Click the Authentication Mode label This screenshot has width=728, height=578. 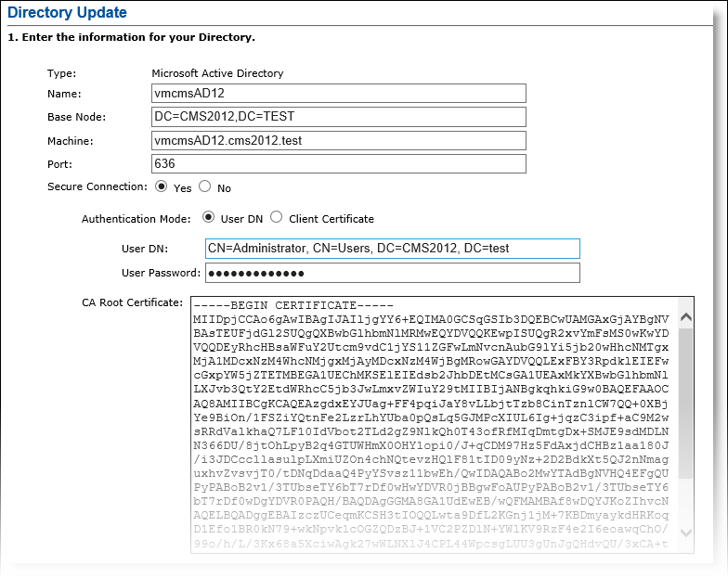tap(132, 219)
